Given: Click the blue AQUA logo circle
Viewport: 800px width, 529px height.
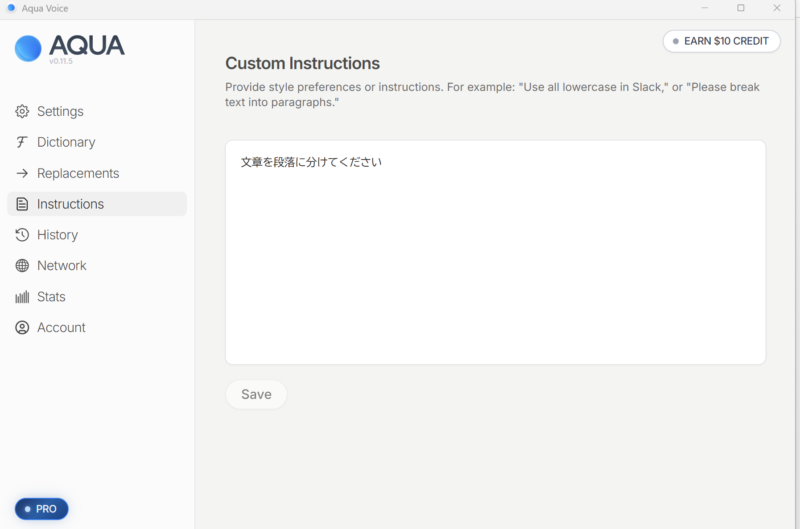Looking at the screenshot, I should [x=28, y=48].
